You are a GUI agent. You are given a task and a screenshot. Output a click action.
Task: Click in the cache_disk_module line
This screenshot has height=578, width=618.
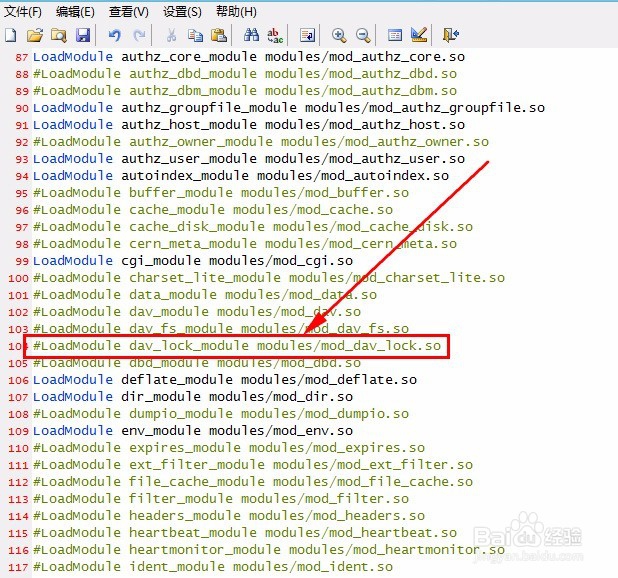253,227
